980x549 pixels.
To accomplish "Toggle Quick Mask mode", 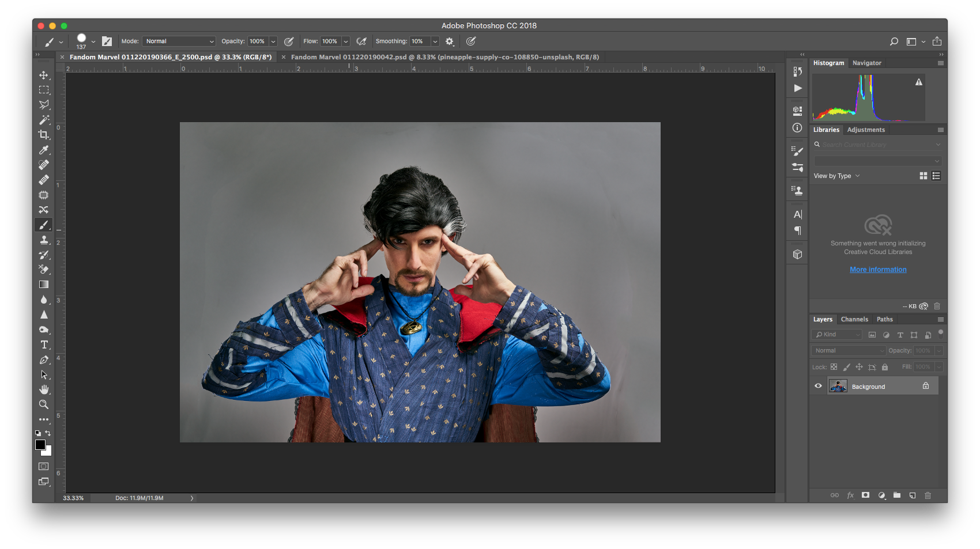I will (x=44, y=466).
